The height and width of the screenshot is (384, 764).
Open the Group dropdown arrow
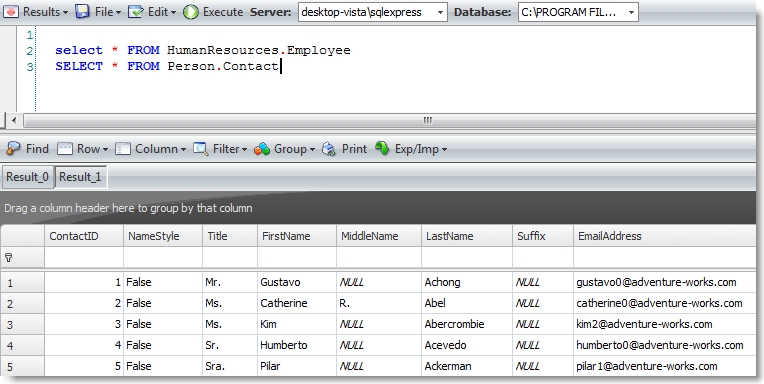[312, 150]
